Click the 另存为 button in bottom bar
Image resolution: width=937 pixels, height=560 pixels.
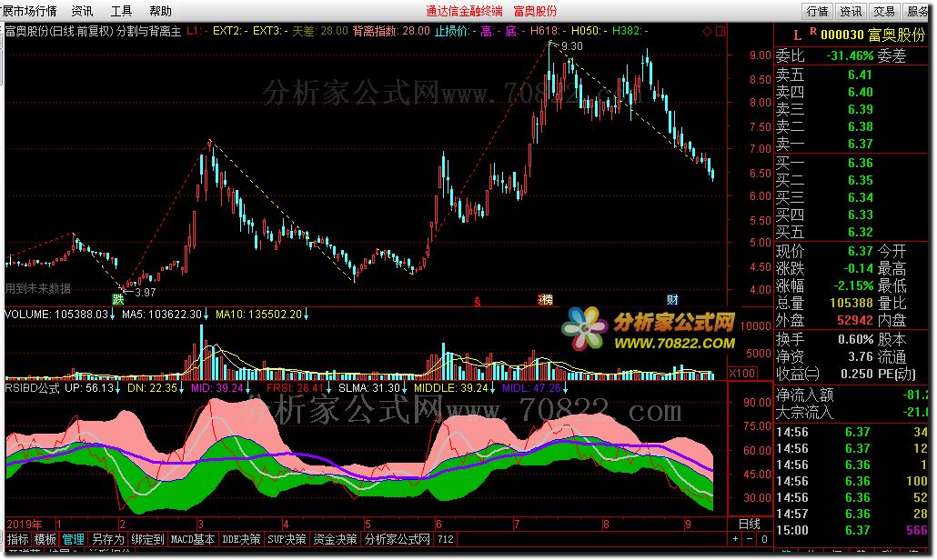[x=107, y=539]
